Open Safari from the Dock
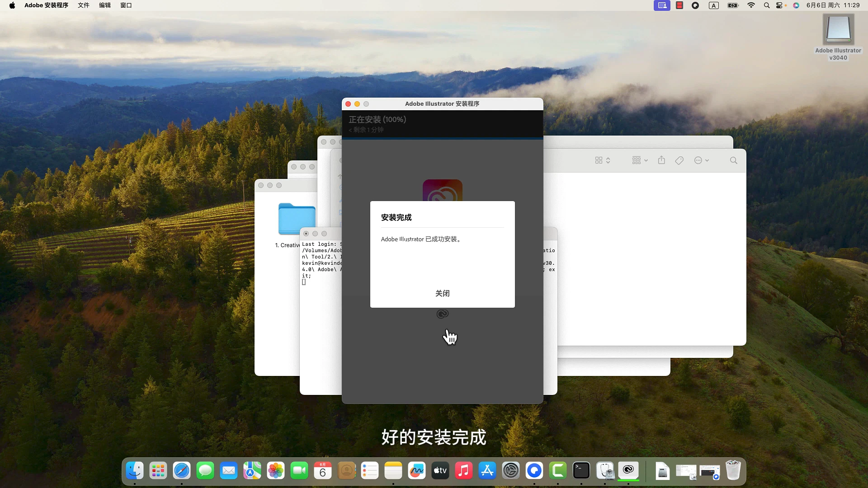The height and width of the screenshot is (488, 868). 182,471
